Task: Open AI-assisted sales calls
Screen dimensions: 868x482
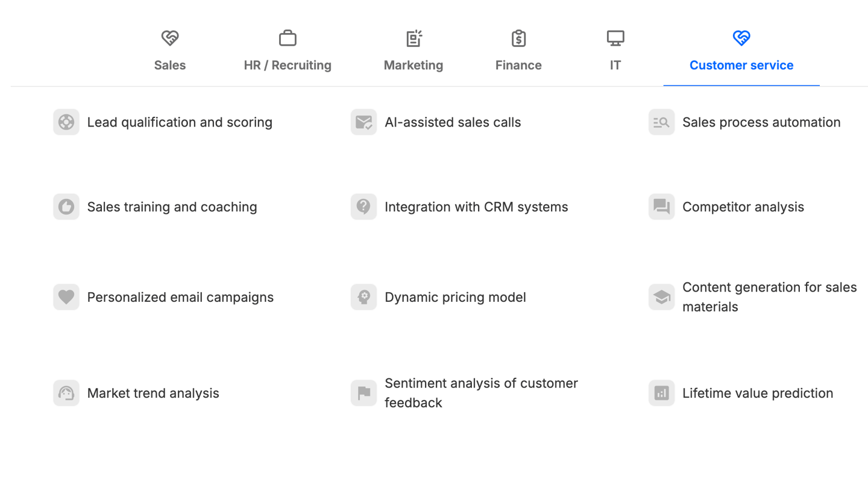Action: (x=453, y=122)
